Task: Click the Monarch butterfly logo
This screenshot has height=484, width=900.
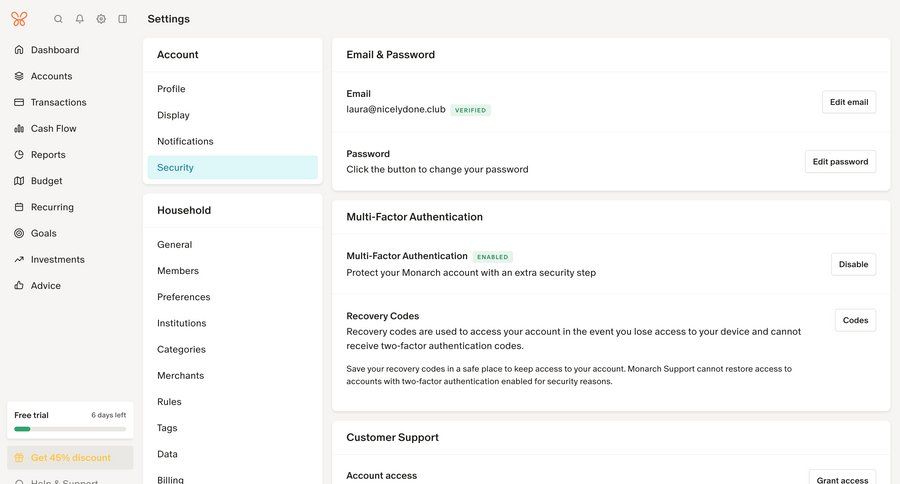Action: 19,19
